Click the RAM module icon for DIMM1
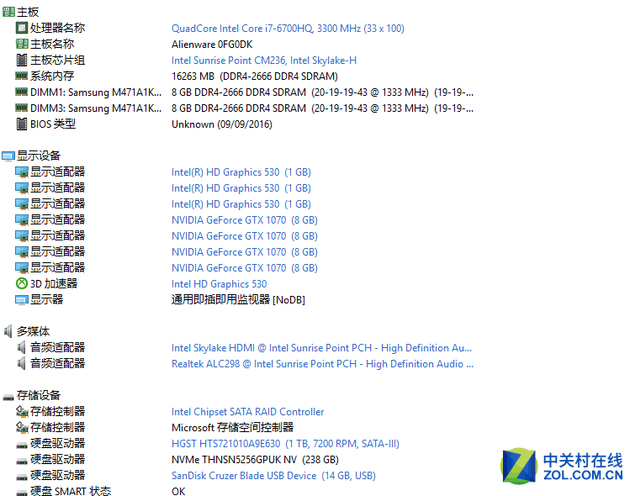640x496 pixels. point(21,92)
